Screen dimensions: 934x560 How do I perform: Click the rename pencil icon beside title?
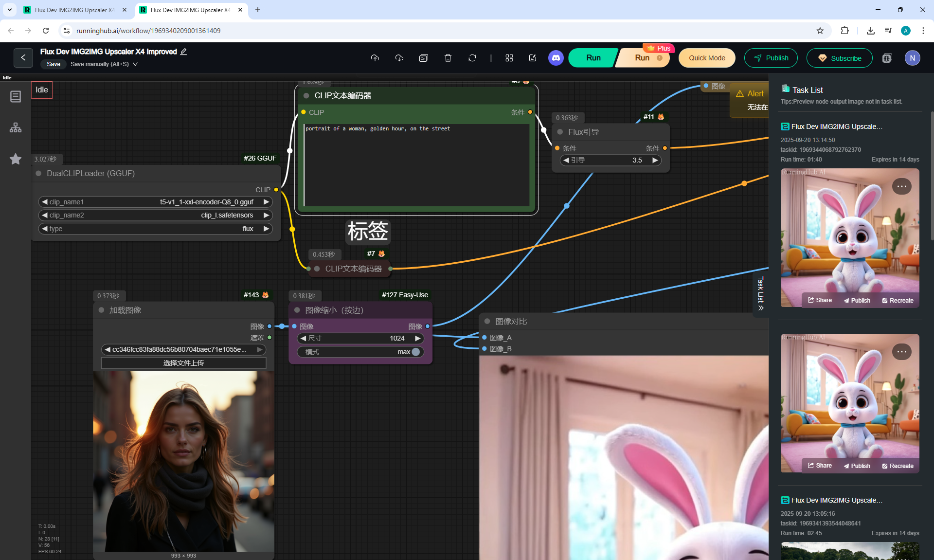coord(183,52)
